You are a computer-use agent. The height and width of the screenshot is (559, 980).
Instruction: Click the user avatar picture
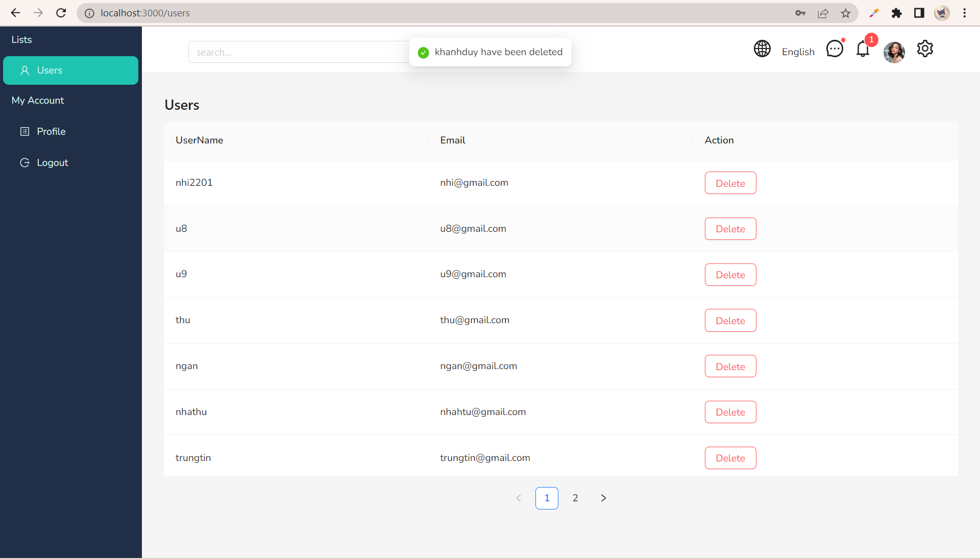[894, 52]
